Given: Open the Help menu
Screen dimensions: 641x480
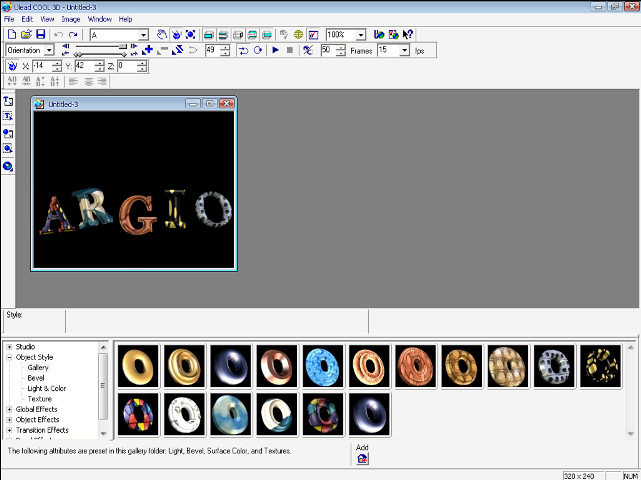Looking at the screenshot, I should 126,19.
